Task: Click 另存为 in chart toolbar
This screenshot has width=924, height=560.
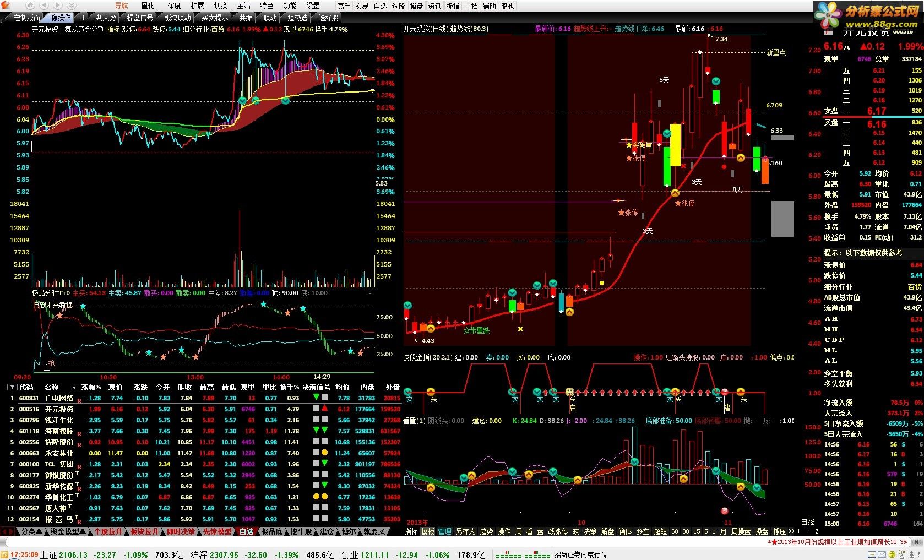Action: click(x=465, y=531)
